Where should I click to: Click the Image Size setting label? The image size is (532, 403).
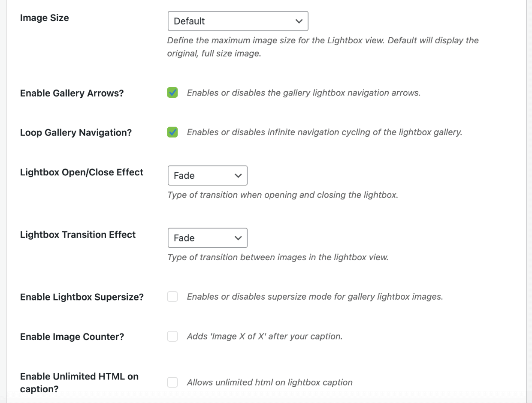(x=45, y=18)
